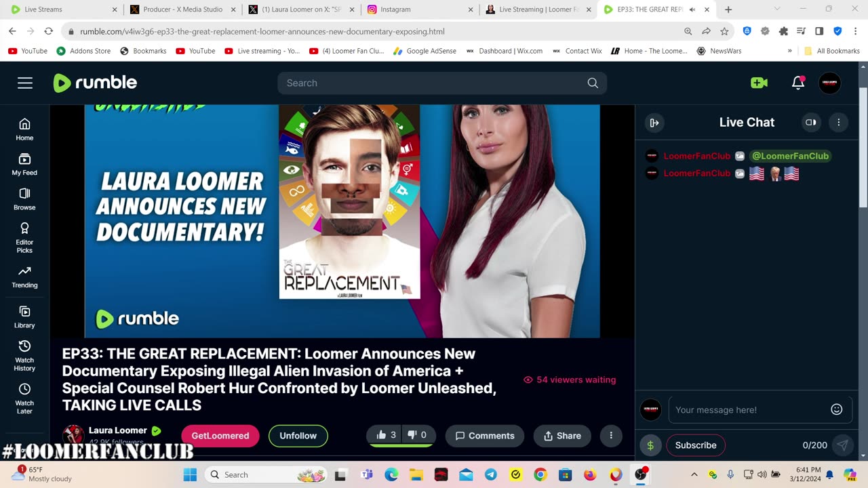Click the dollar rant icon
This screenshot has width=868, height=488.
(650, 445)
